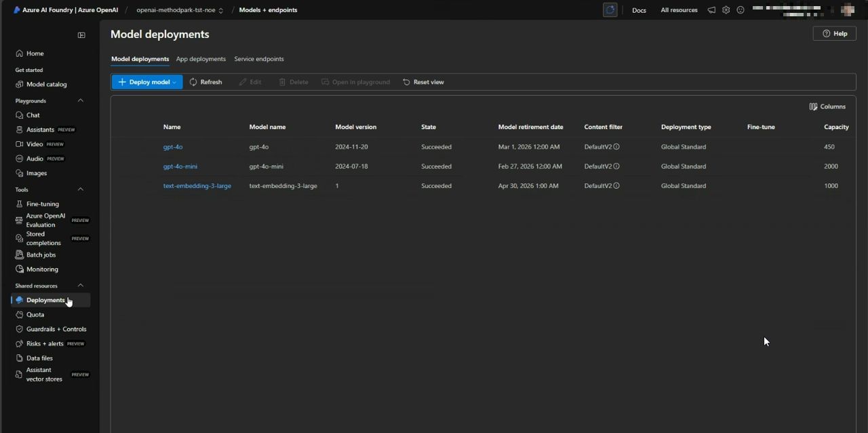This screenshot has width=868, height=433.
Task: Click info icon beside gpt-4o DefaultV2 filter
Action: [616, 147]
